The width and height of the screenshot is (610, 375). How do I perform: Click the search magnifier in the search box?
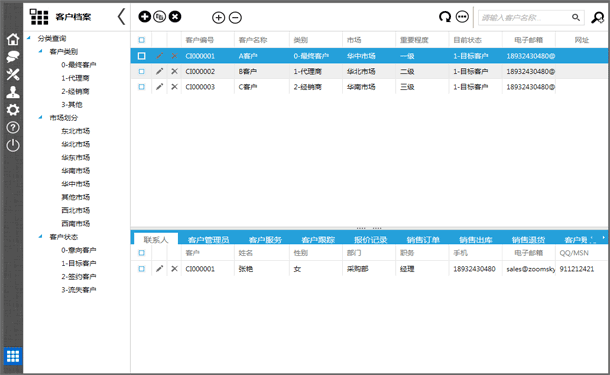(x=576, y=17)
